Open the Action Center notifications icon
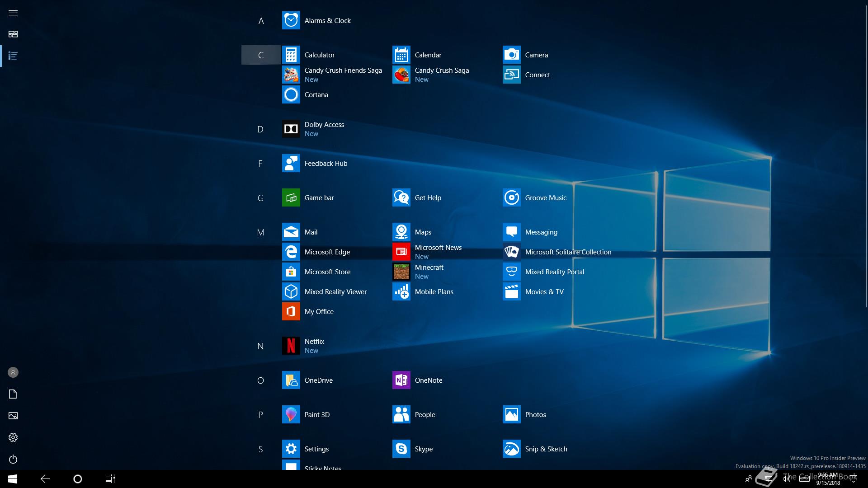This screenshot has height=488, width=868. click(x=854, y=479)
